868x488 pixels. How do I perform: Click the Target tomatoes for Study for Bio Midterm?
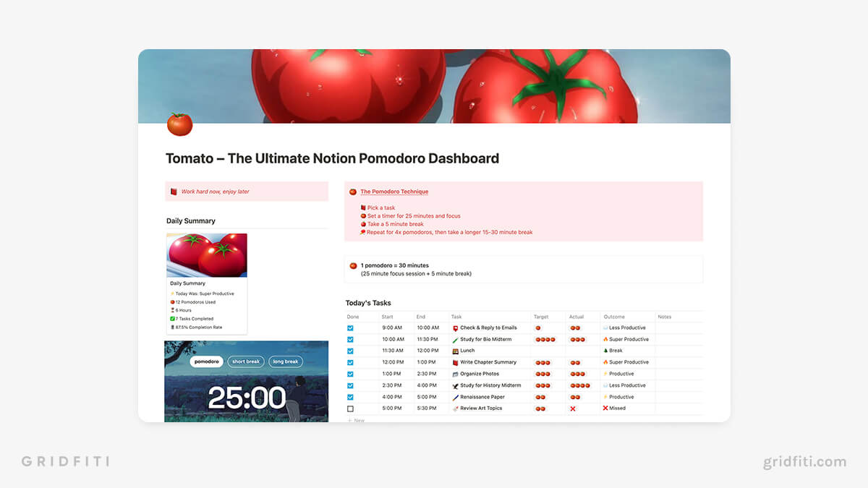[545, 339]
